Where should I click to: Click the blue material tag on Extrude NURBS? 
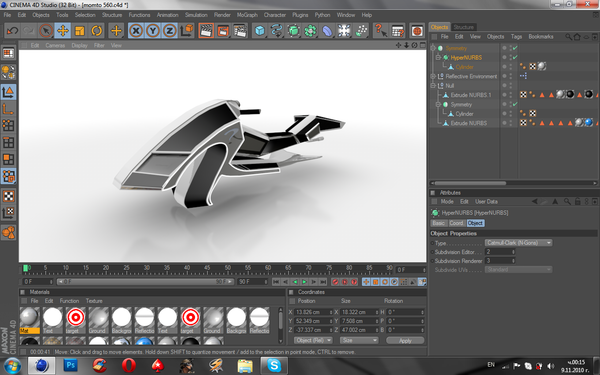(589, 122)
